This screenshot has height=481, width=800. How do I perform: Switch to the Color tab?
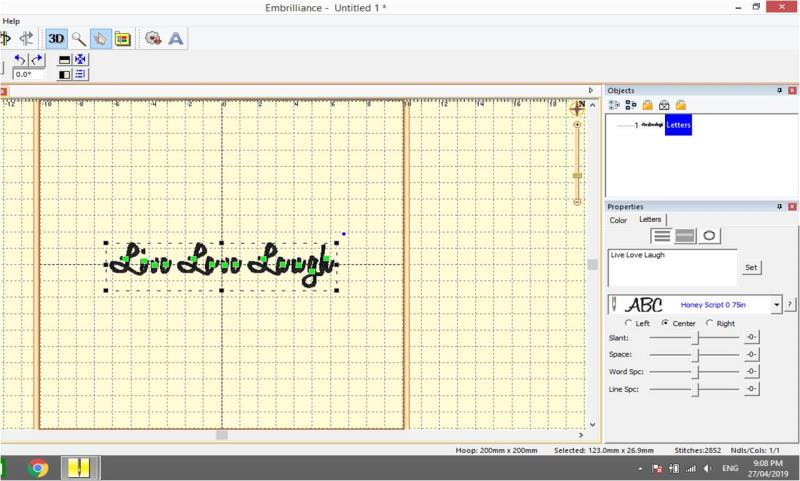618,220
